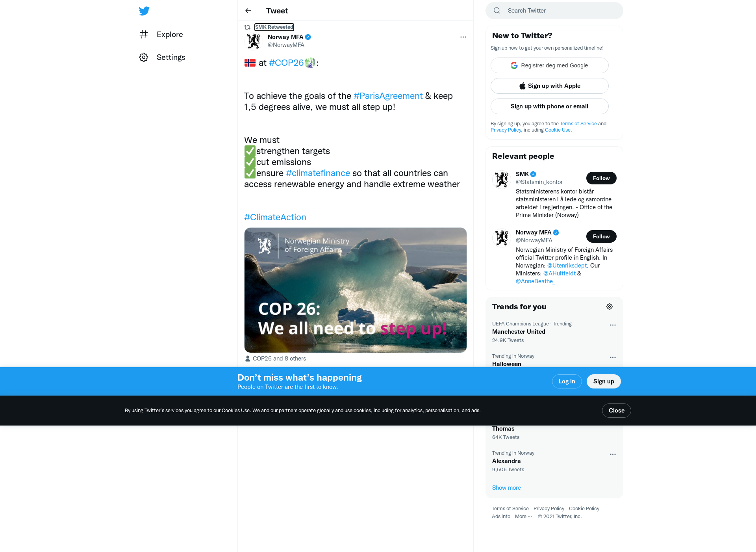The height and width of the screenshot is (552, 756).
Task: Follow the Norway MFA account
Action: [601, 236]
